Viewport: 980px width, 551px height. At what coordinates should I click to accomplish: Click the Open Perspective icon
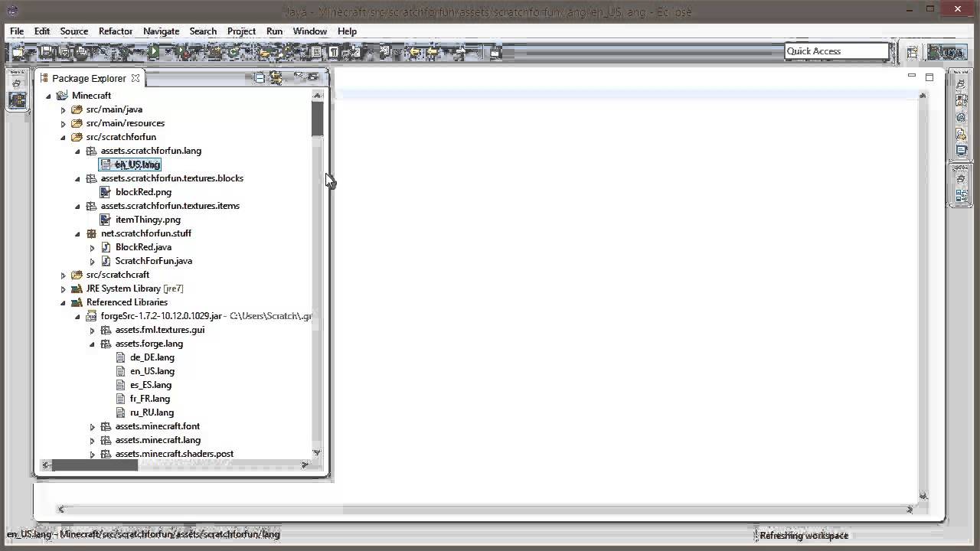[x=913, y=52]
